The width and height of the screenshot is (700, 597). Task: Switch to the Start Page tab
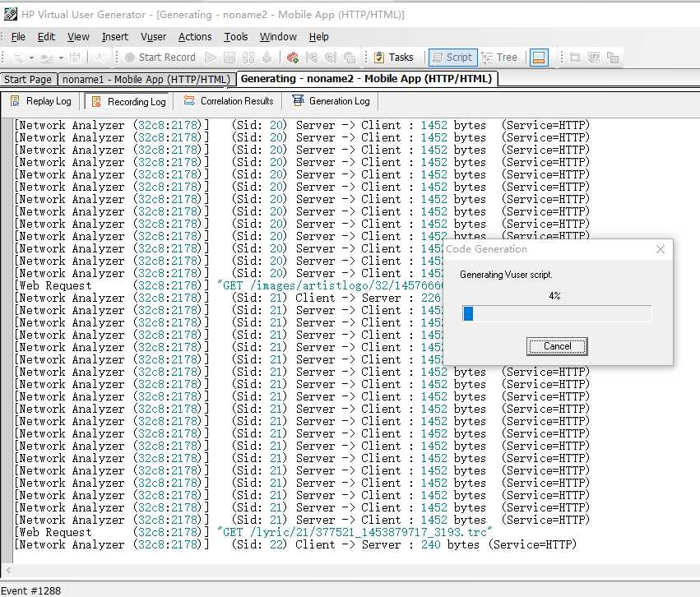coord(29,80)
